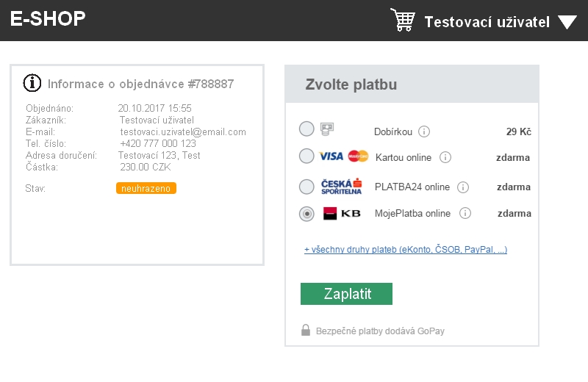The height and width of the screenshot is (382, 588).
Task: Open the všechny druhy plateb link
Action: click(406, 250)
